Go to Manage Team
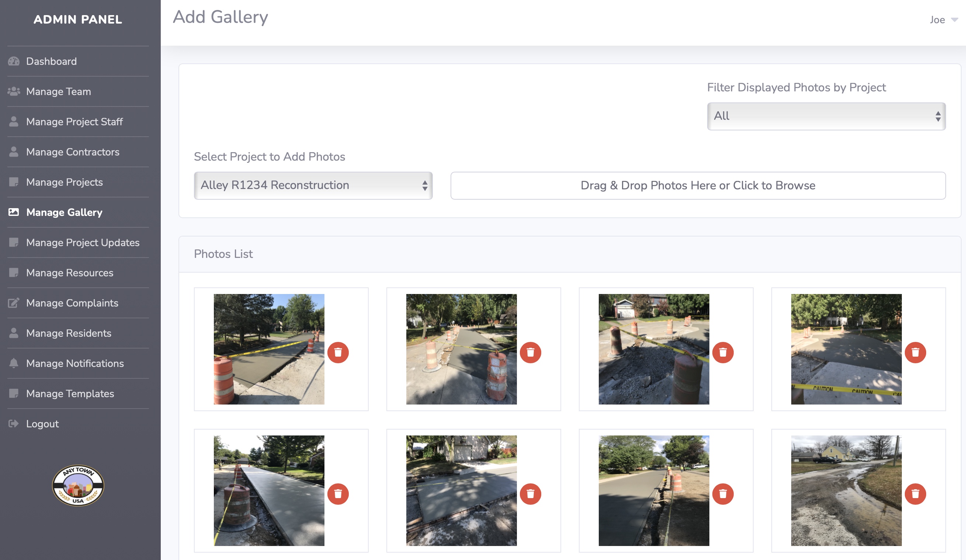 (59, 91)
